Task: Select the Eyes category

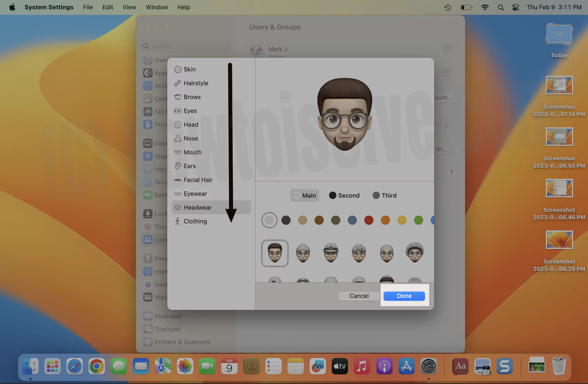Action: [x=211, y=111]
